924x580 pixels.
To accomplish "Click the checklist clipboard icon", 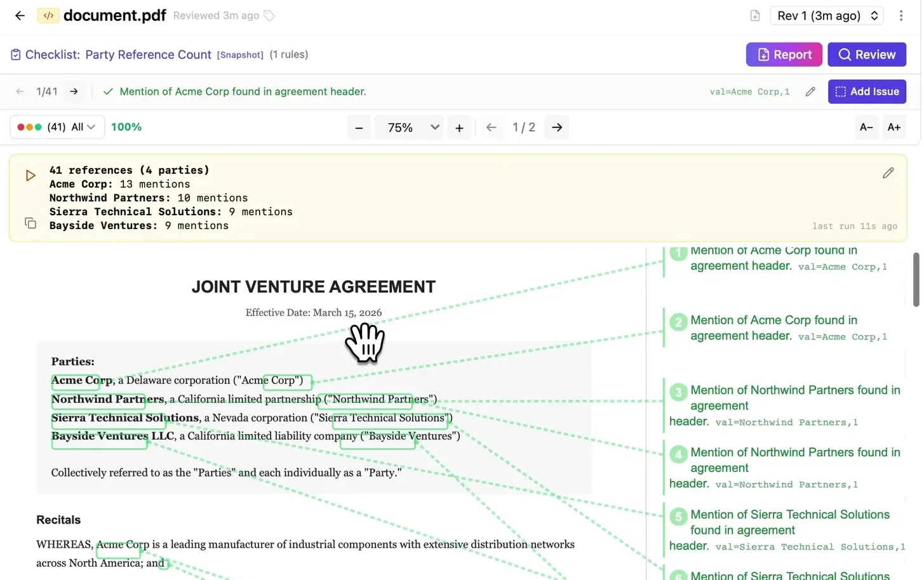I will tap(15, 55).
